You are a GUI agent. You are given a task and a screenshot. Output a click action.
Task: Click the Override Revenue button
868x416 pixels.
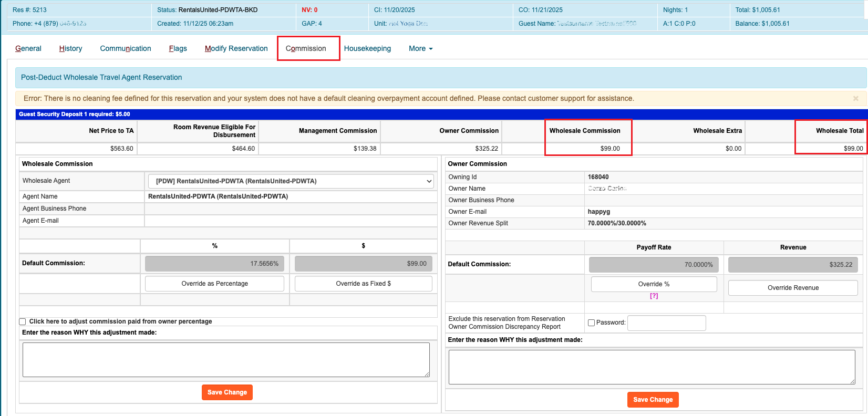[792, 288]
